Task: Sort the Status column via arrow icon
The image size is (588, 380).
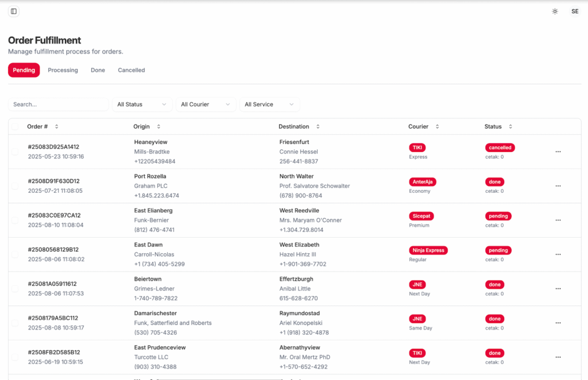Action: coord(510,127)
